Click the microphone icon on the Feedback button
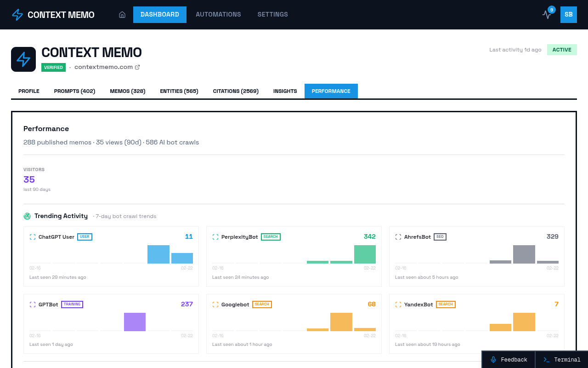Screen dimensions: 588x368 pos(493,360)
